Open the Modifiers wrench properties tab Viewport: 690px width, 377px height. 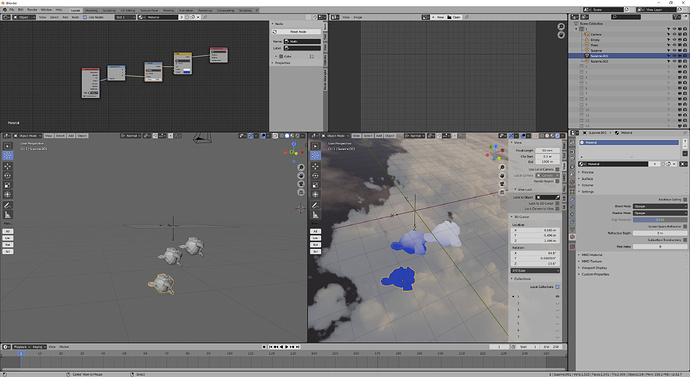pyautogui.click(x=572, y=199)
